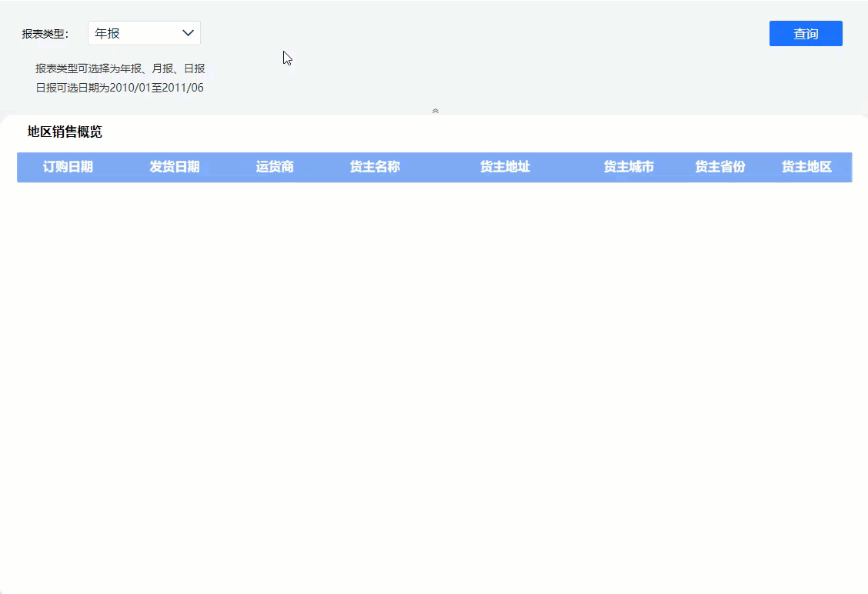Click the 报表类型 label
This screenshot has width=868, height=594.
(x=45, y=34)
